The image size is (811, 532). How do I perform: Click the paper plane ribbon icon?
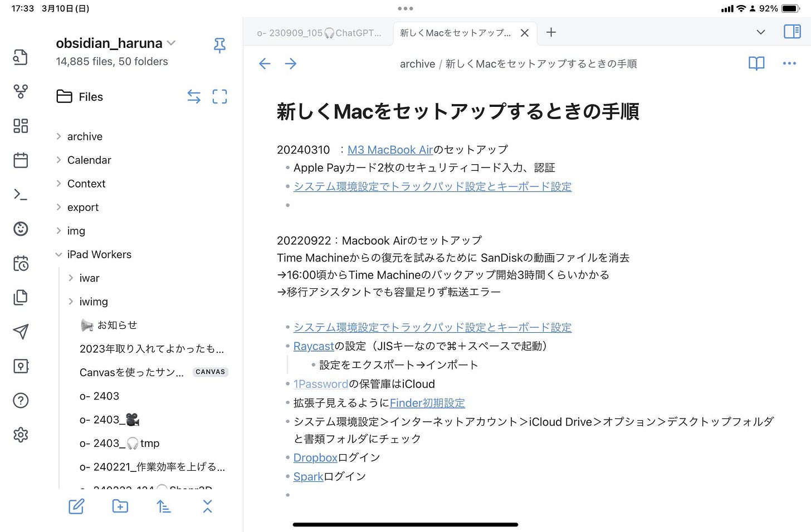pyautogui.click(x=21, y=332)
